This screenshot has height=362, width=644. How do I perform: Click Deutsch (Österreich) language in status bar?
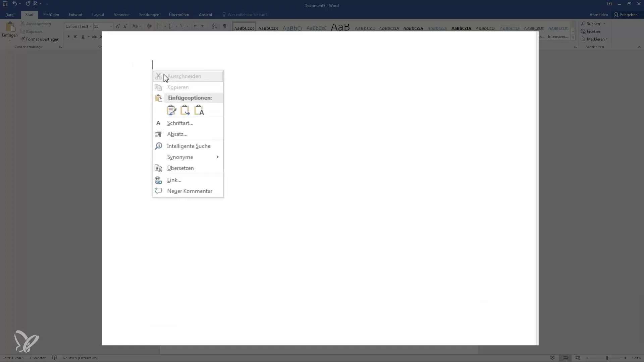tap(80, 358)
